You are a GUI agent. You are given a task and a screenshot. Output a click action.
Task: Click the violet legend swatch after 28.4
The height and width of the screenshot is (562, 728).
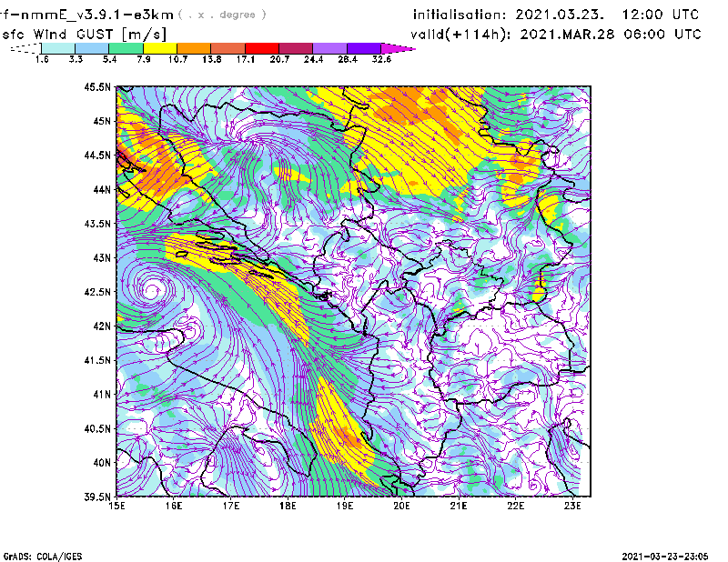tap(364, 48)
